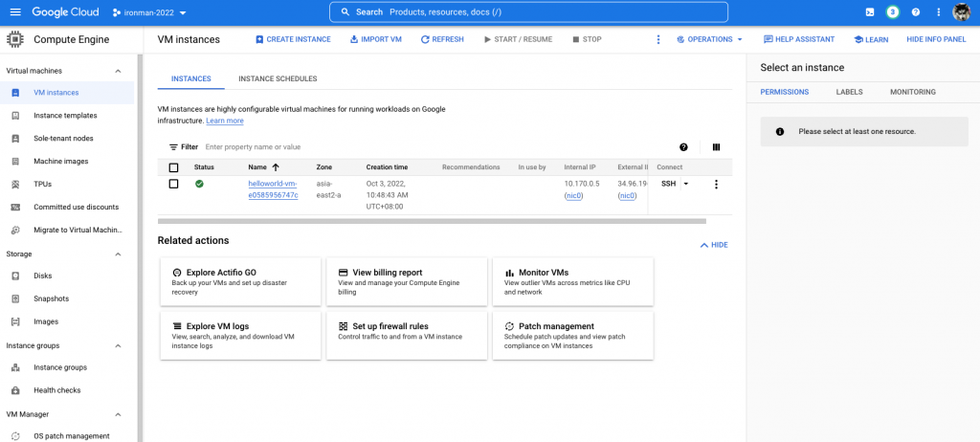Expand the Operations dropdown menu

(709, 39)
